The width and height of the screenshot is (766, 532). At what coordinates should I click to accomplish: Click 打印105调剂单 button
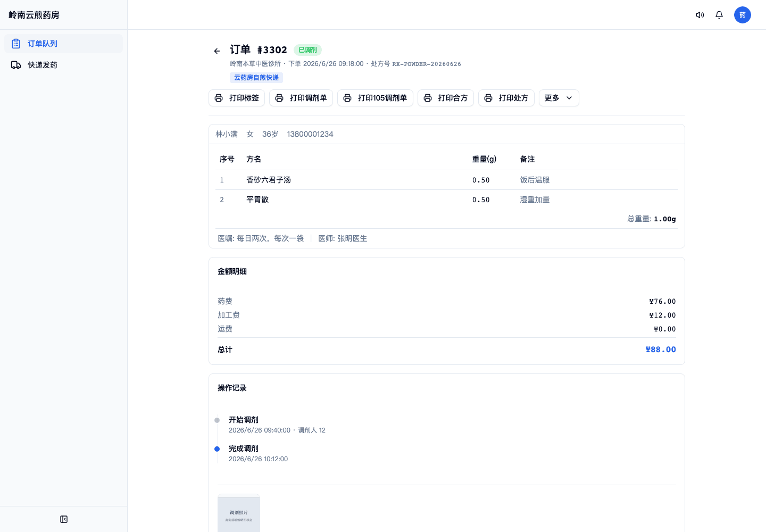click(375, 98)
